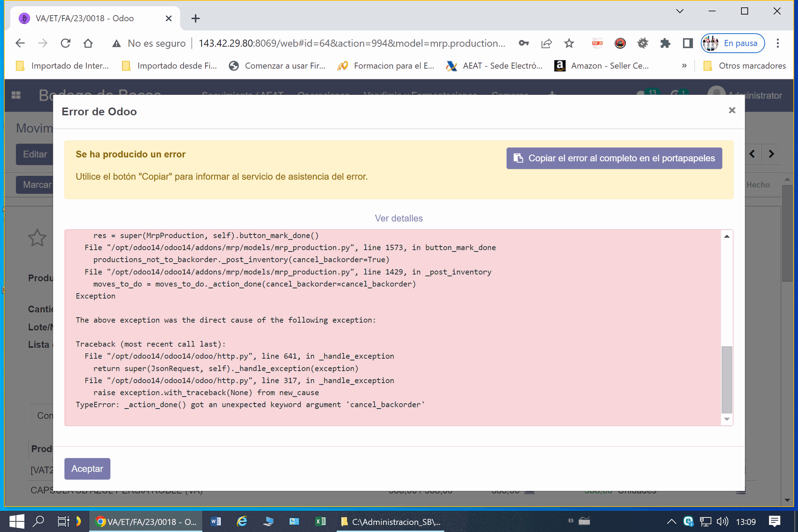Bookmark this page with star icon
Image resolution: width=798 pixels, height=532 pixels.
coord(569,43)
